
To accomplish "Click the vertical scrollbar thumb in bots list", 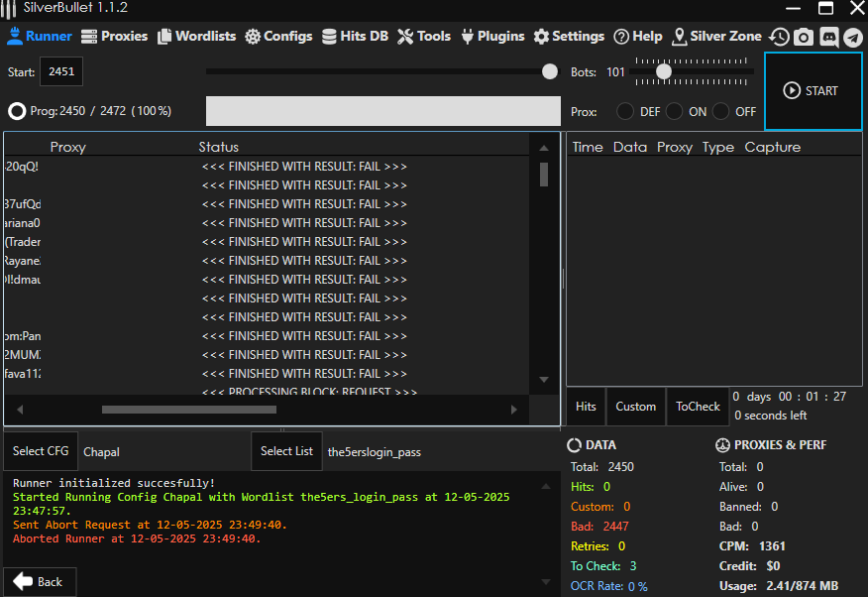I will coord(544,175).
